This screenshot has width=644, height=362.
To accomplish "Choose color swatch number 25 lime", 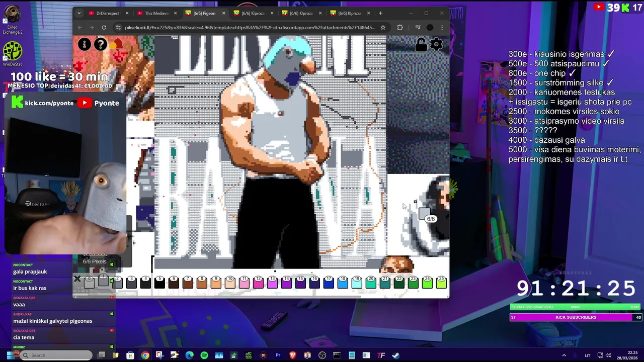I will [441, 283].
